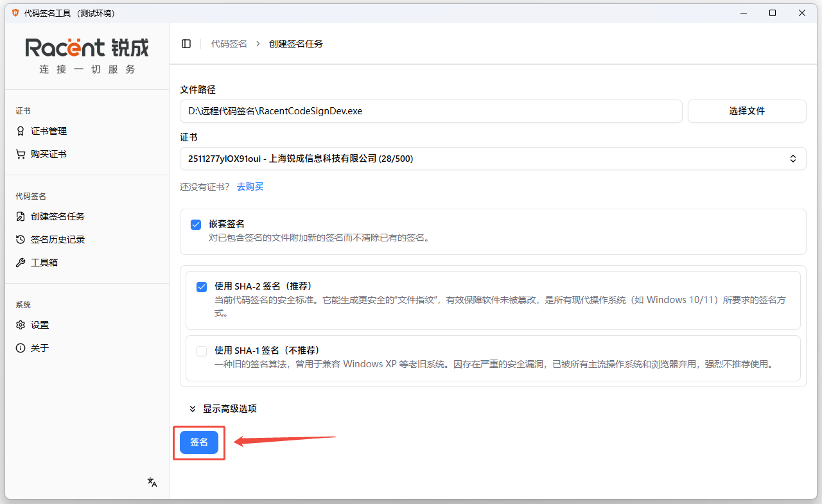Click 选择文件 to browse files
This screenshot has height=504, width=822.
click(x=747, y=111)
